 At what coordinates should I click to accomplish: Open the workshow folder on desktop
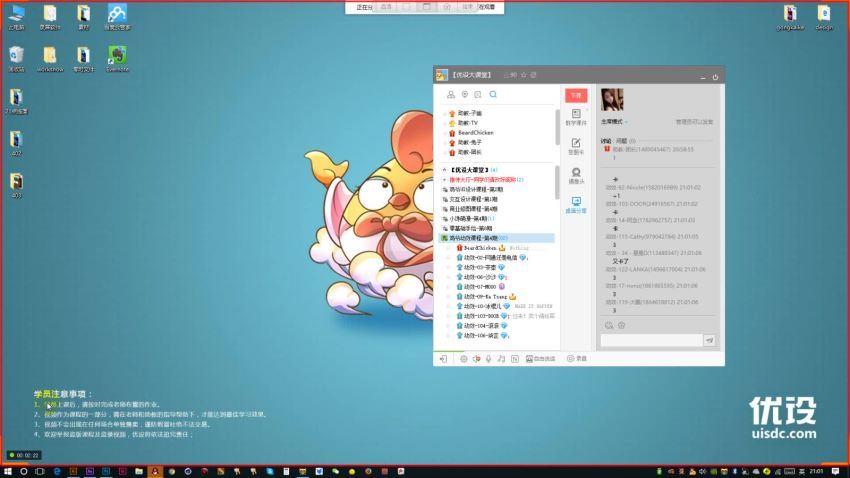[50, 59]
